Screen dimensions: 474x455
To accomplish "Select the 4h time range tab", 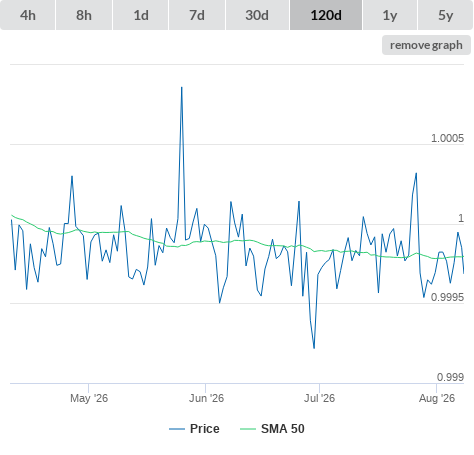I will click(27, 15).
